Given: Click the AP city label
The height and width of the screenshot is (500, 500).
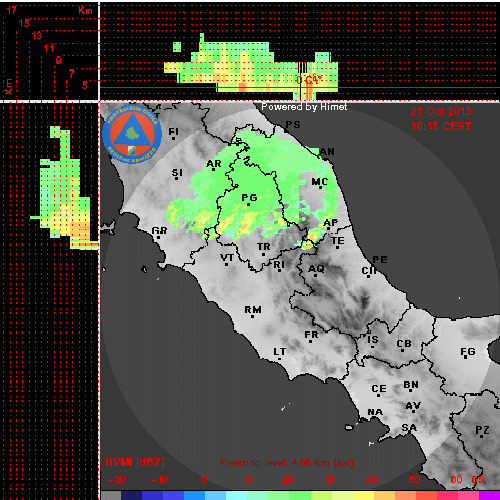Looking at the screenshot, I should coord(331,222).
